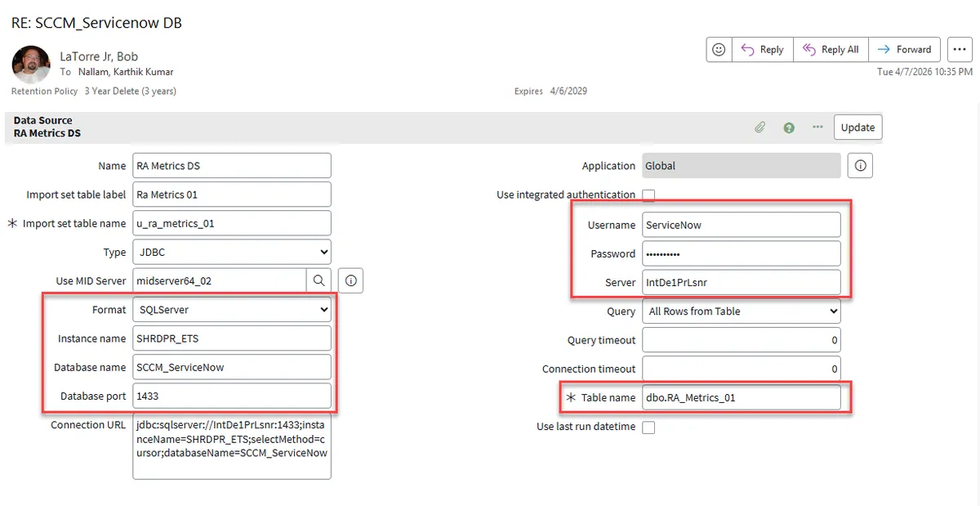Open the green help icon

[x=789, y=128]
